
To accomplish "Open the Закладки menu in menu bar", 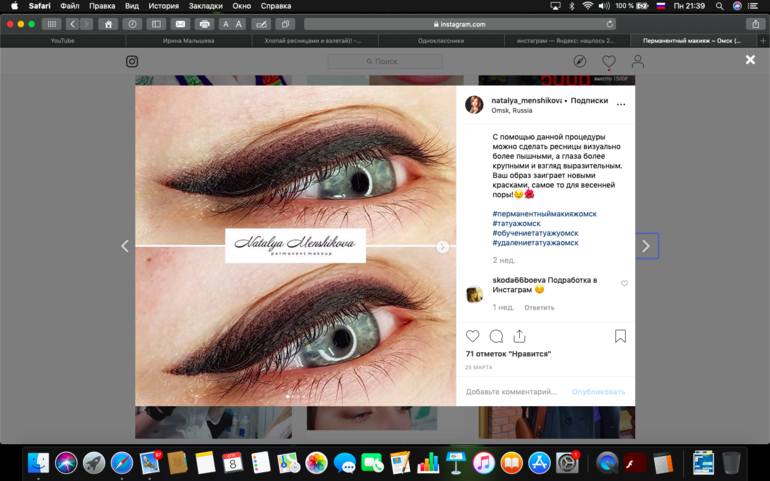I will (x=205, y=6).
